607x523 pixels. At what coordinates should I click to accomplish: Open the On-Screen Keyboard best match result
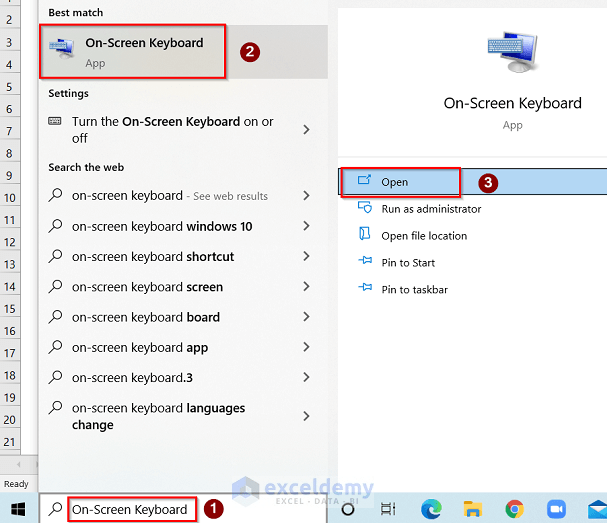(183, 52)
